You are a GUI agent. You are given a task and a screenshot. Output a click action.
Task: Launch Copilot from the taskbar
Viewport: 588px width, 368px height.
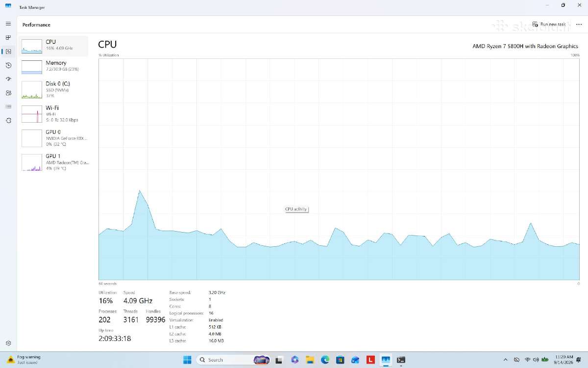(294, 360)
